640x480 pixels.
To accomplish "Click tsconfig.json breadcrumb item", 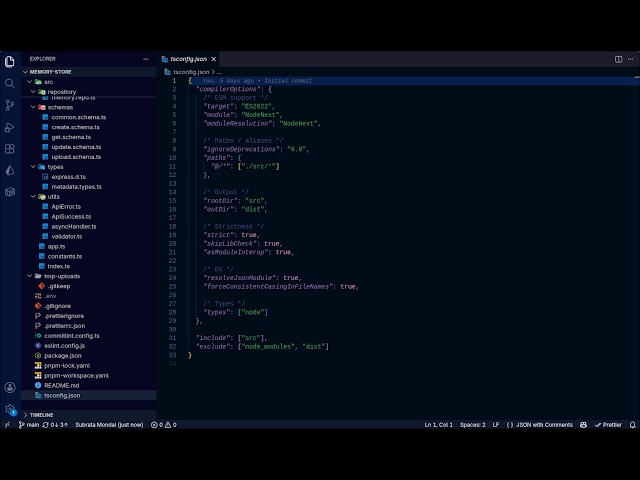I will (x=187, y=72).
